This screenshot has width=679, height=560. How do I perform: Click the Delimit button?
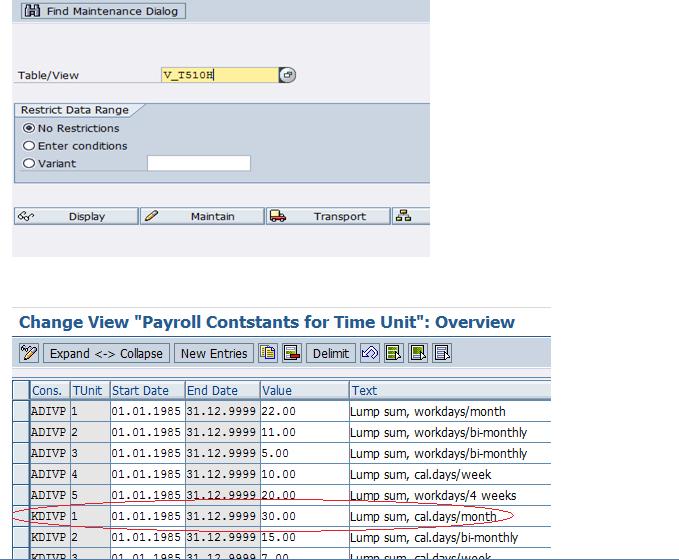(330, 353)
